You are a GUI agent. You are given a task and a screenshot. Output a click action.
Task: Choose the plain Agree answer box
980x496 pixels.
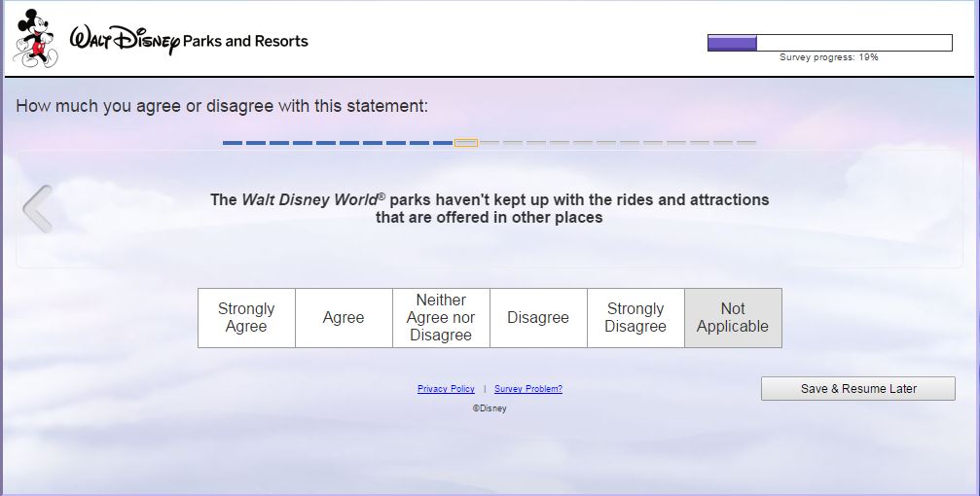pos(344,318)
